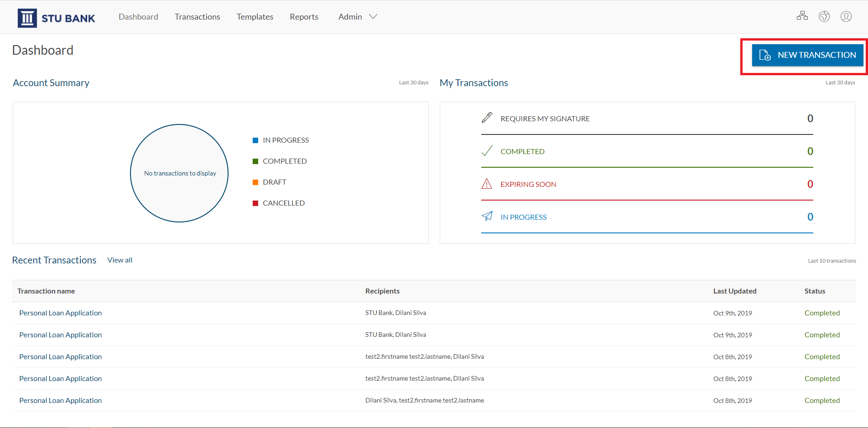Click the red Cancelled legend swatch
The height and width of the screenshot is (428, 868).
[x=255, y=203]
